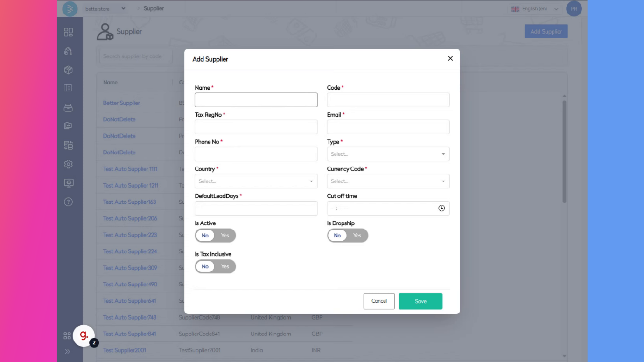Open the betterstore store selector
Image resolution: width=644 pixels, height=362 pixels.
(105, 9)
